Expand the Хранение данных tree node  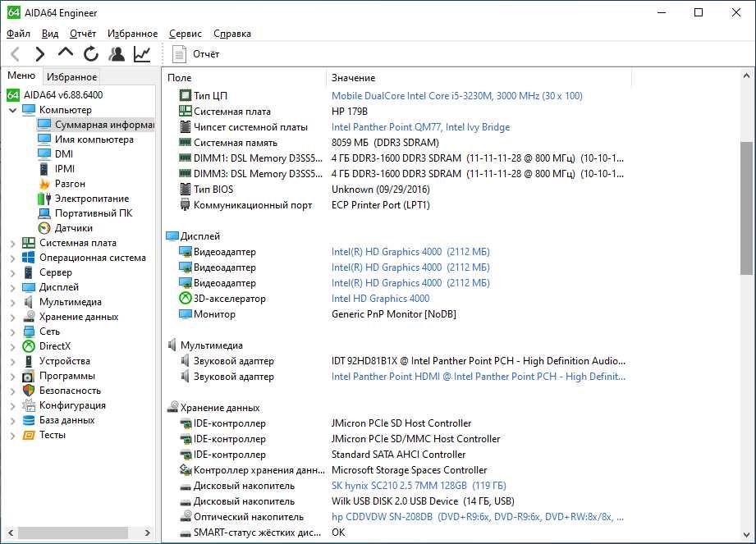point(13,317)
